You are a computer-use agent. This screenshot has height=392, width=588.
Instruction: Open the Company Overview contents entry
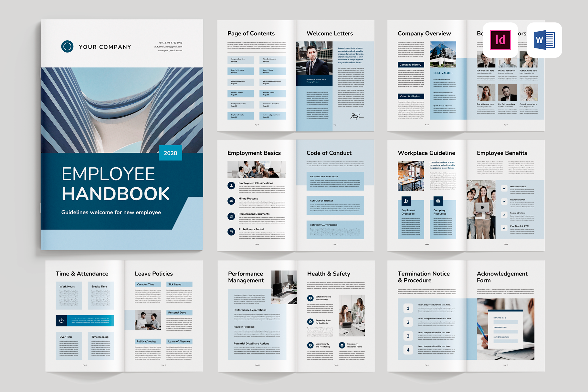click(x=240, y=60)
